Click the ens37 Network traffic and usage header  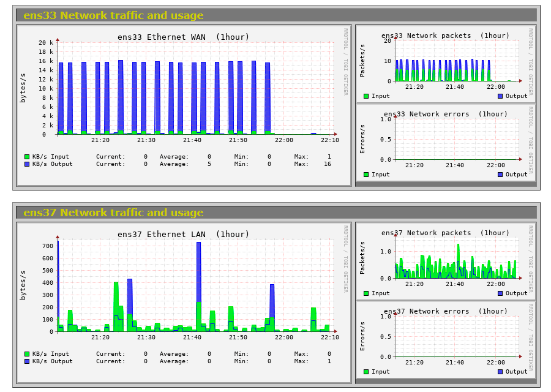coord(113,213)
